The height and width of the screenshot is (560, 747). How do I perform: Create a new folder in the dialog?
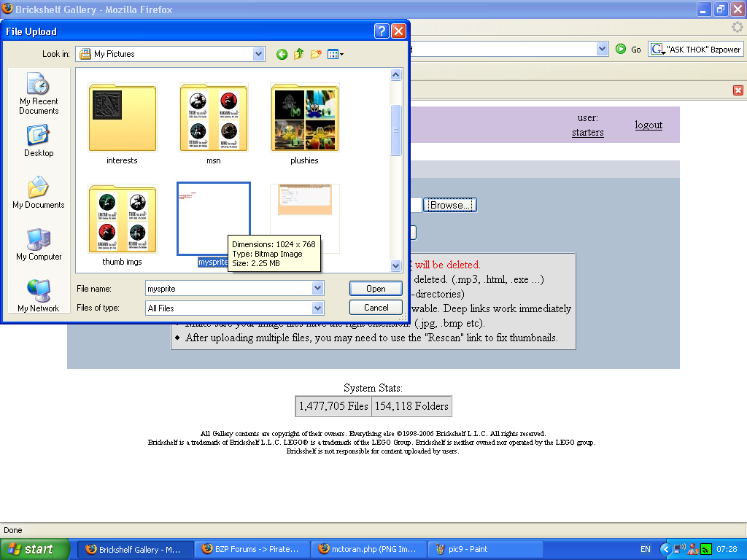[315, 54]
